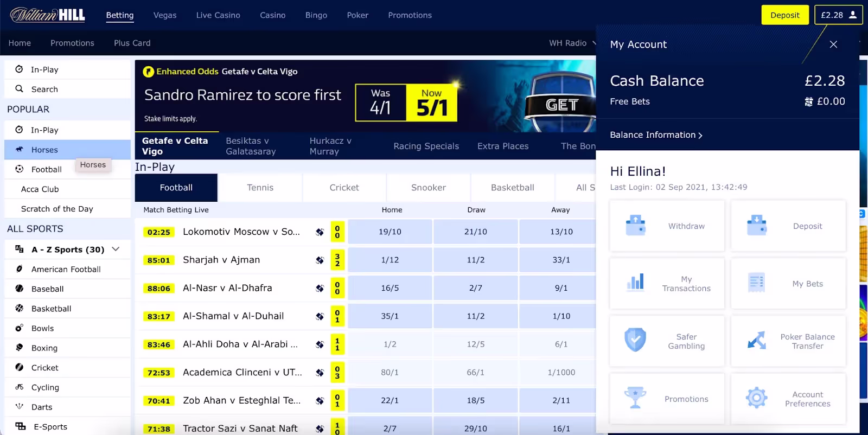The image size is (868, 435).
Task: Open the £2.28 account balance button
Action: point(838,15)
